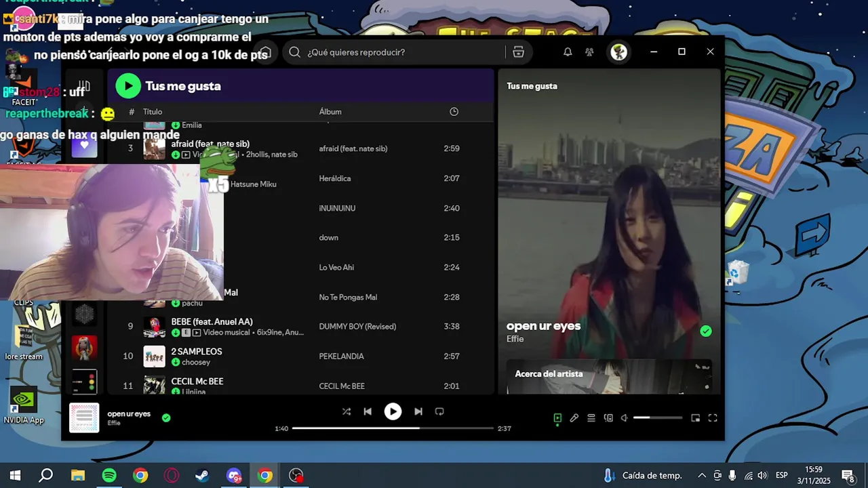The width and height of the screenshot is (868, 488).
Task: Click the 2 SAMPLEOS cover thumbnail
Action: click(x=154, y=357)
